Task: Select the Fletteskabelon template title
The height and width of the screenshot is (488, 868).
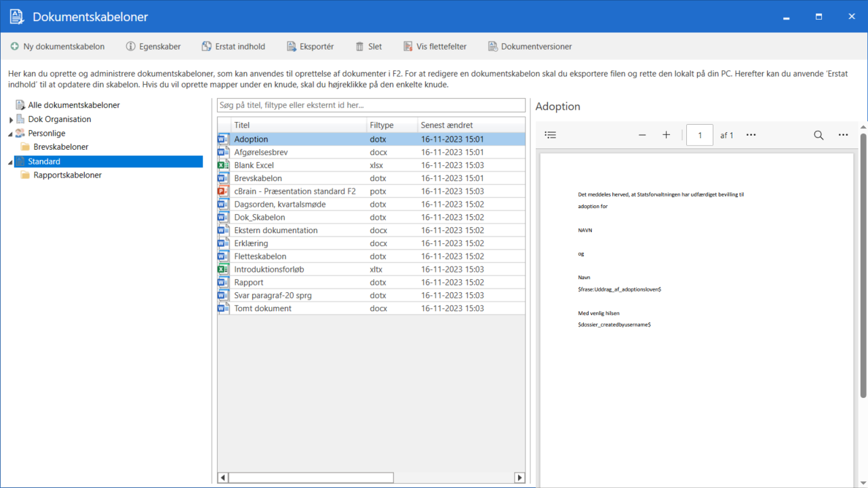Action: (260, 256)
